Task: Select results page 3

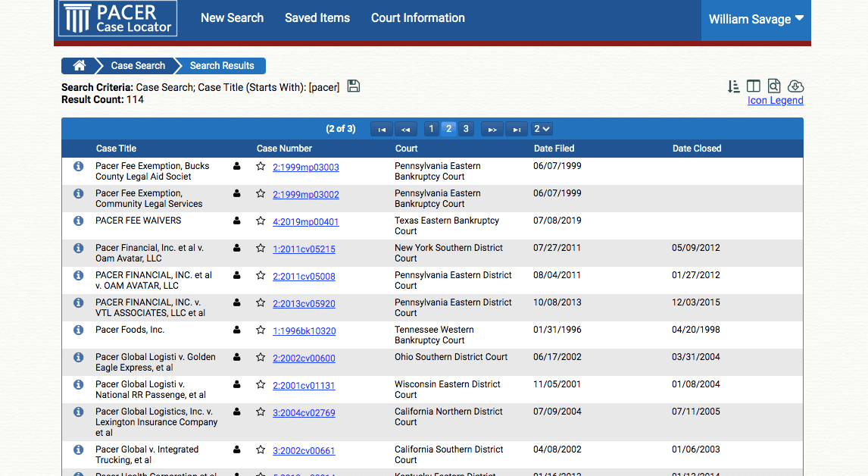Action: coord(466,129)
